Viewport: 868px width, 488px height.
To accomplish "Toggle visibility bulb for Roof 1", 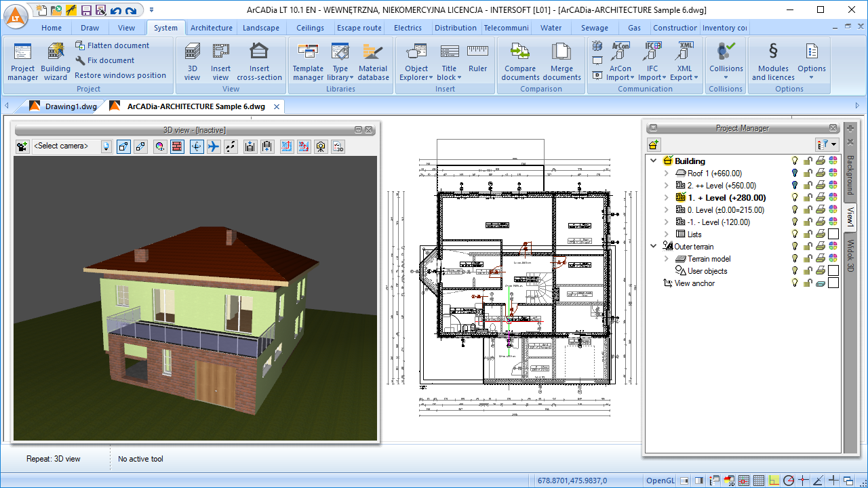I will (x=795, y=174).
